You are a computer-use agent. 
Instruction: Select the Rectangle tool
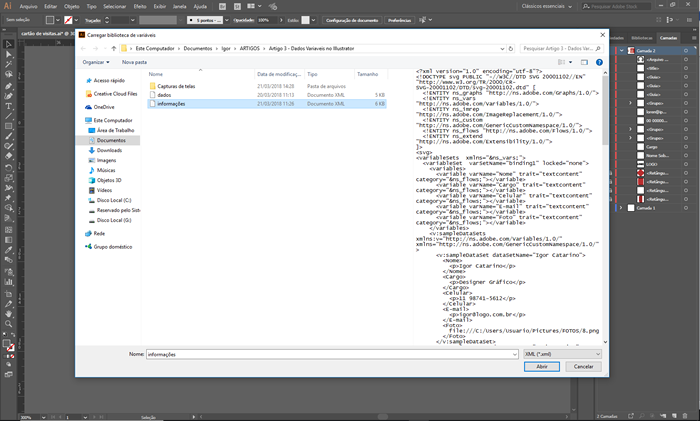pyautogui.click(x=8, y=126)
